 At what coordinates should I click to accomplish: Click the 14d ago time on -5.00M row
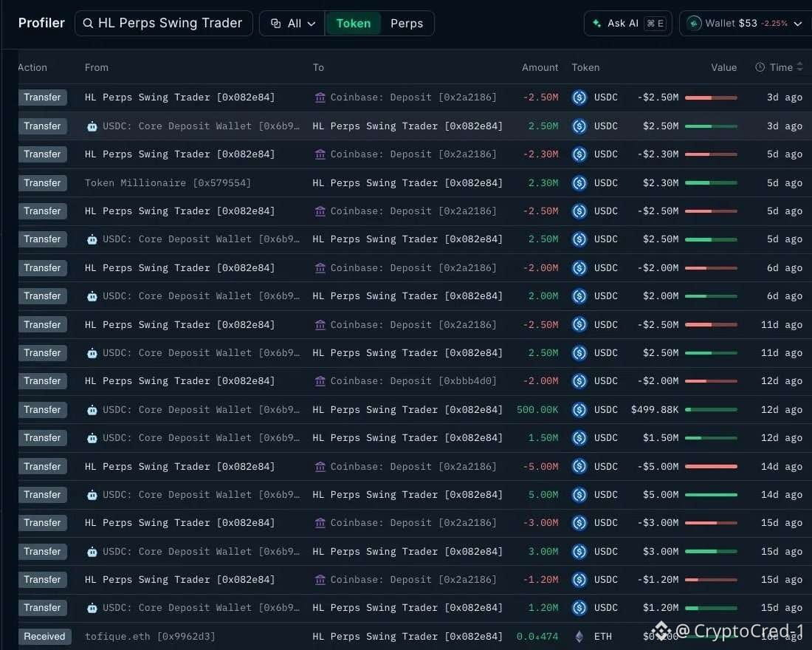click(782, 467)
